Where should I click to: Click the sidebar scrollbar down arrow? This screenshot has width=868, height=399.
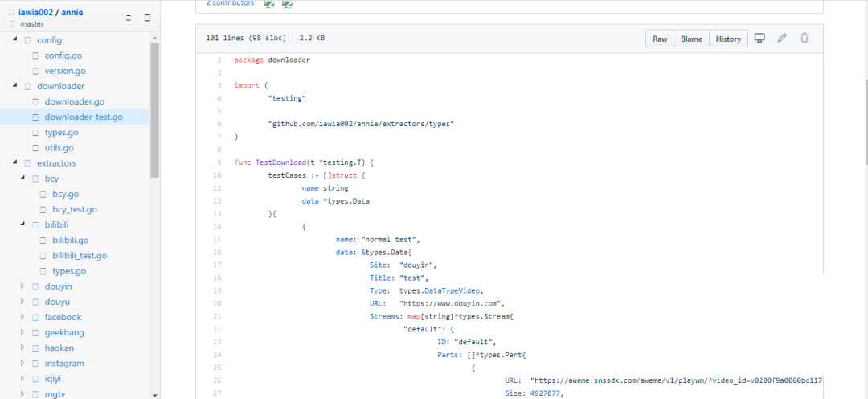(x=154, y=394)
